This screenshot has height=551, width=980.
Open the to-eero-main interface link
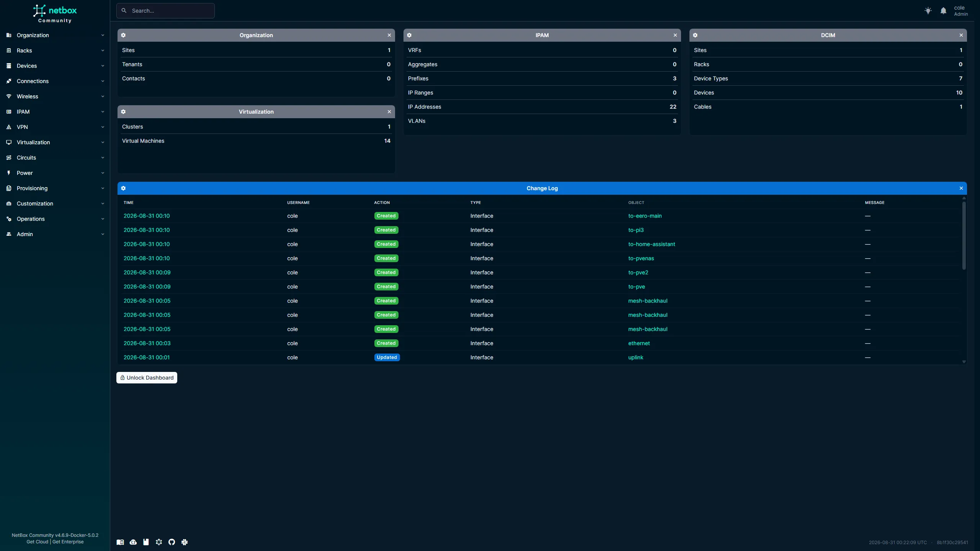click(x=645, y=216)
